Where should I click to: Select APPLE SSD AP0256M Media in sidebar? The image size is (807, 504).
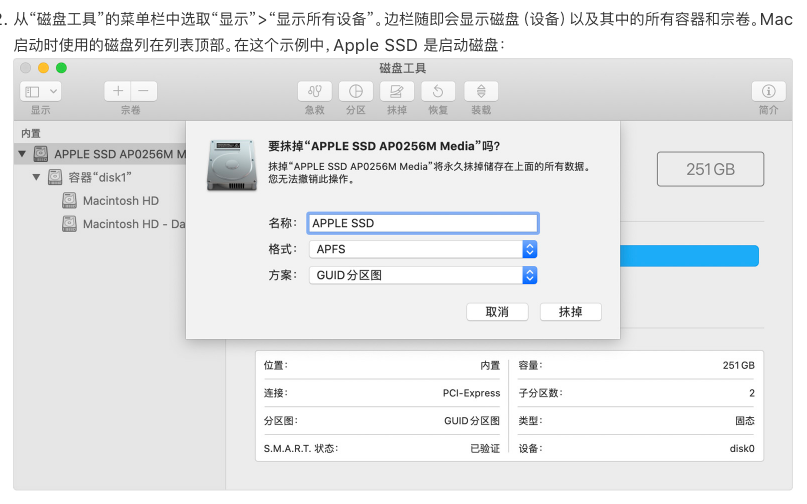tap(101, 154)
